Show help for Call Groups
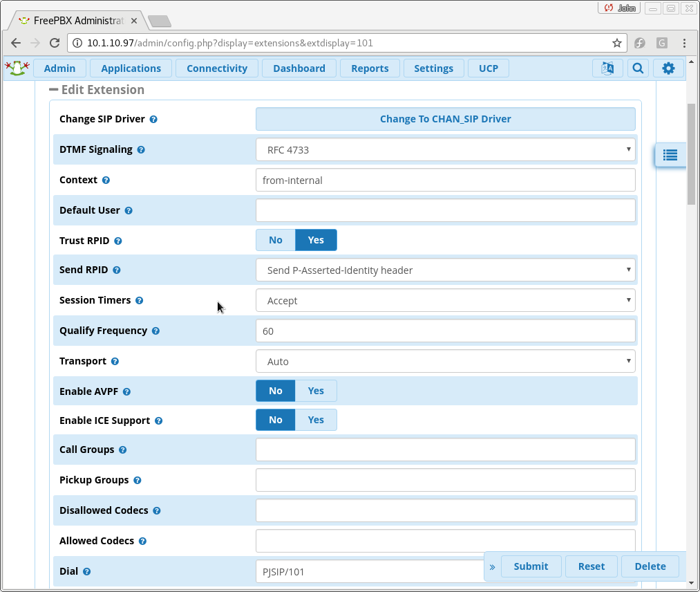700x592 pixels. pyautogui.click(x=123, y=450)
